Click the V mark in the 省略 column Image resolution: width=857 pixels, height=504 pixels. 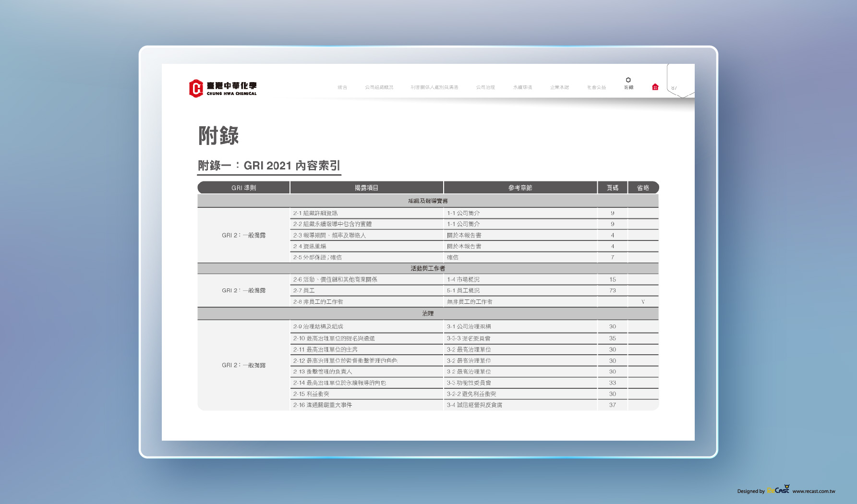643,302
